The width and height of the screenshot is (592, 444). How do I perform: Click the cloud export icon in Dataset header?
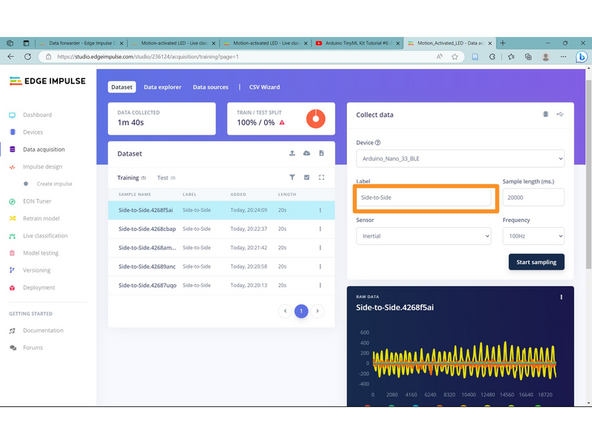tap(307, 153)
